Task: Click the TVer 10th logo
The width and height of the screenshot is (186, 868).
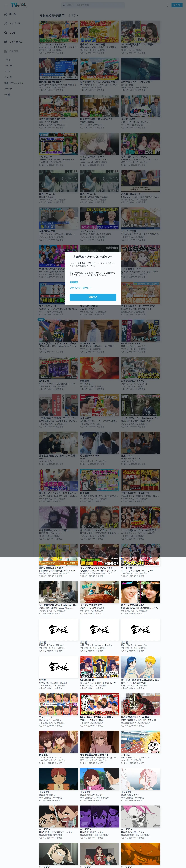Action: (x=19, y=5)
